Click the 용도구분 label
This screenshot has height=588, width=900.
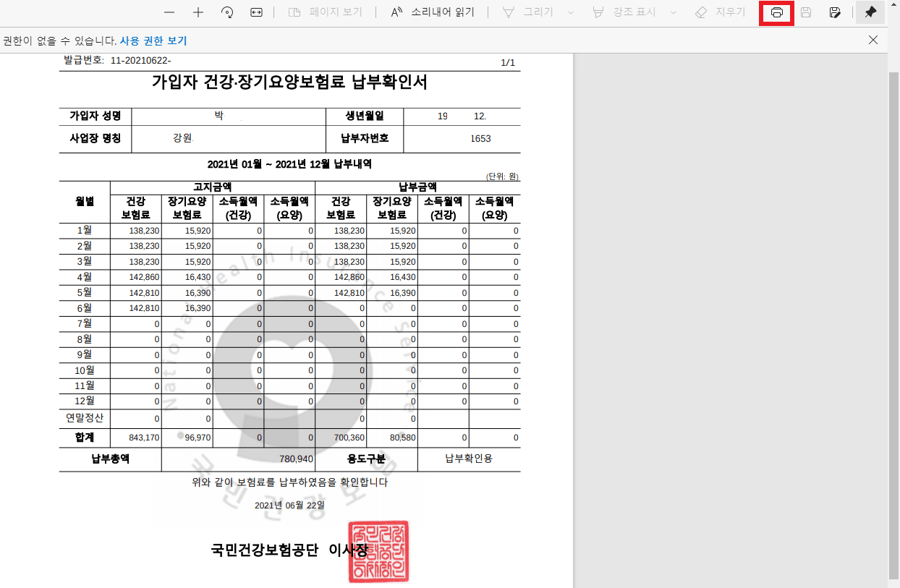[367, 459]
